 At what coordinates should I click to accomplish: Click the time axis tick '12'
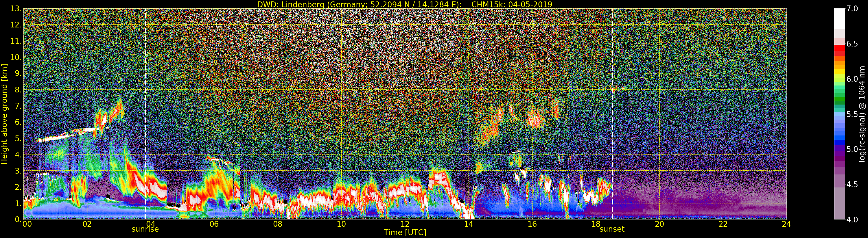(x=405, y=224)
